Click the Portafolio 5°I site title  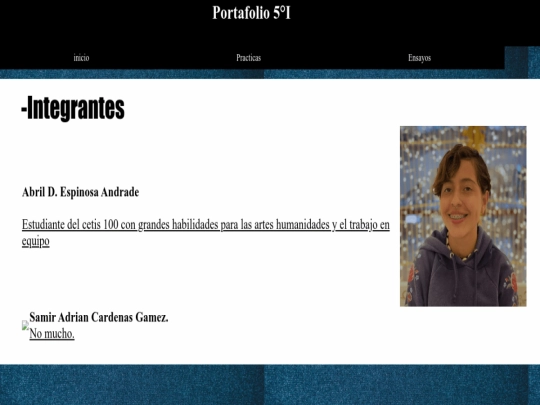point(251,13)
